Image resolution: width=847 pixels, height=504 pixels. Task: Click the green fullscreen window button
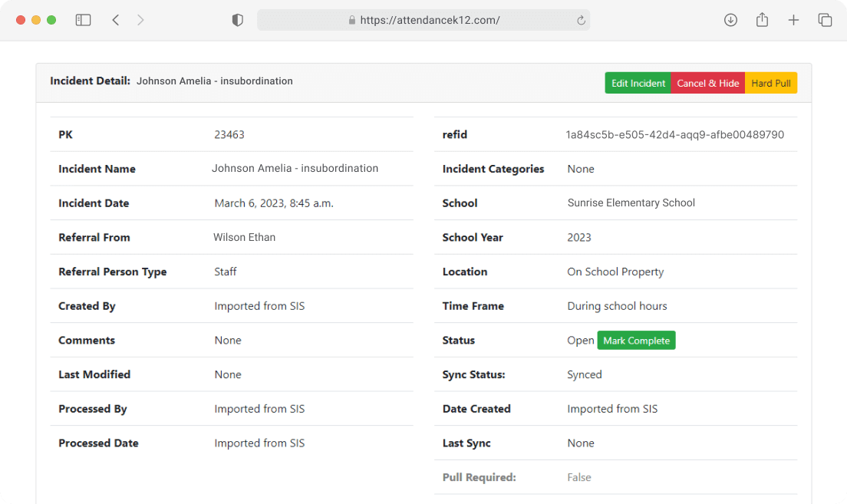click(x=51, y=20)
